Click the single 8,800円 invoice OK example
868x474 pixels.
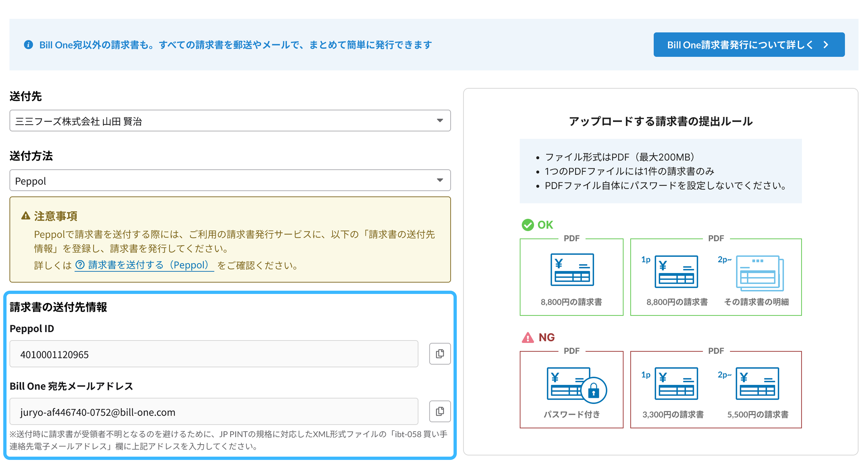pos(572,270)
